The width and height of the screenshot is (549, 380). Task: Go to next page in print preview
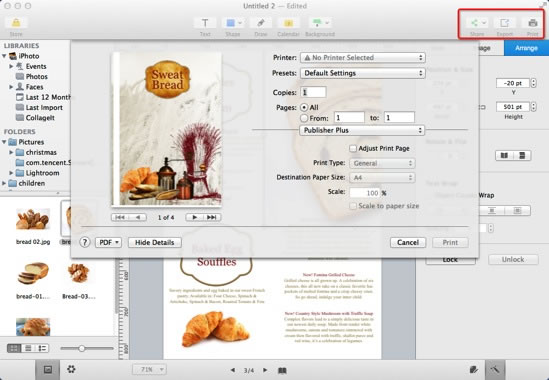pos(194,217)
